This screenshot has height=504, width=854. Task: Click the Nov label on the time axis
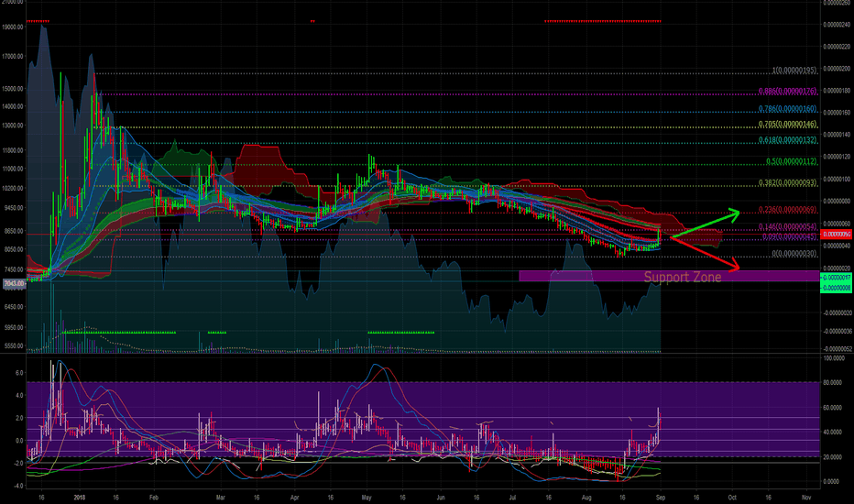tap(806, 498)
